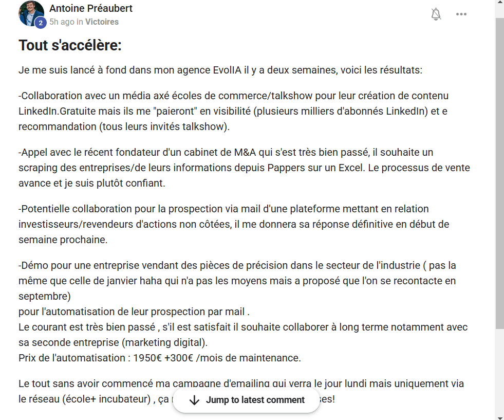Toggle the post notification bell
Image resolution: width=504 pixels, height=420 pixels.
point(436,14)
